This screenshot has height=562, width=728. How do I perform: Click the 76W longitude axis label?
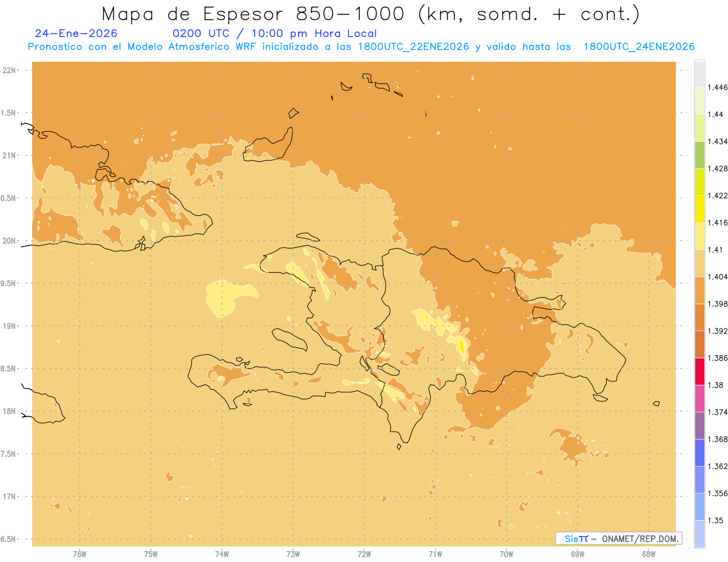79,554
